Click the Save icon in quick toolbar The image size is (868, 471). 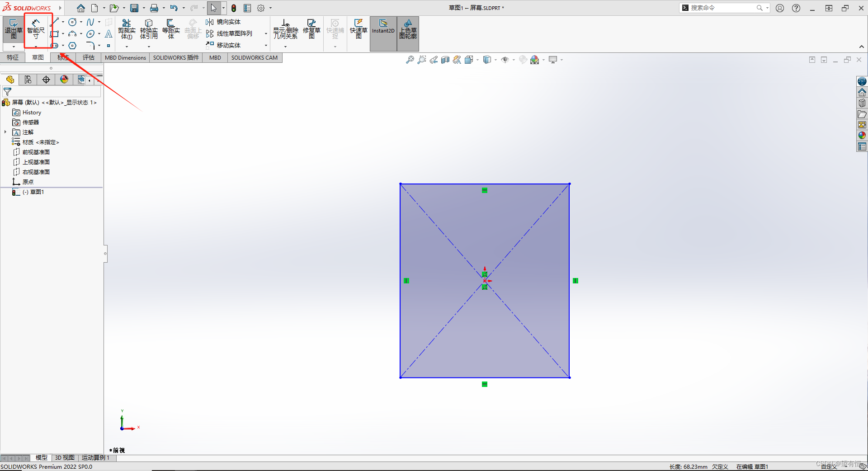tap(134, 8)
